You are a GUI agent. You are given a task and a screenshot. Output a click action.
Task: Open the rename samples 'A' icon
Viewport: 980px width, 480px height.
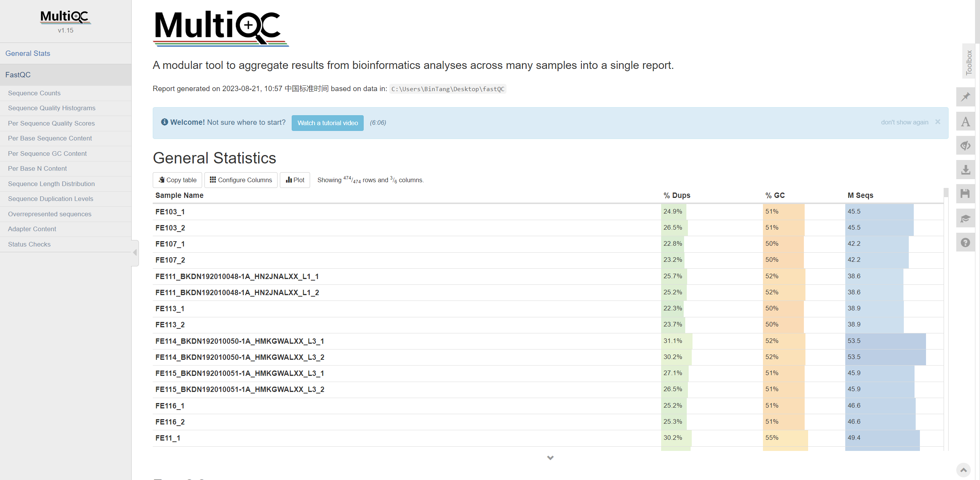(965, 122)
